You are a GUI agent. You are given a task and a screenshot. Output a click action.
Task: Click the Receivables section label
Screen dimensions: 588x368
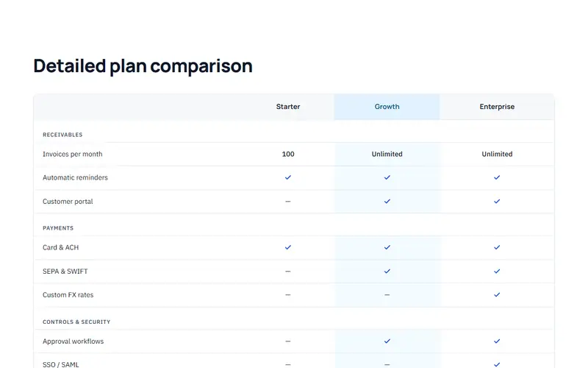pyautogui.click(x=62, y=135)
